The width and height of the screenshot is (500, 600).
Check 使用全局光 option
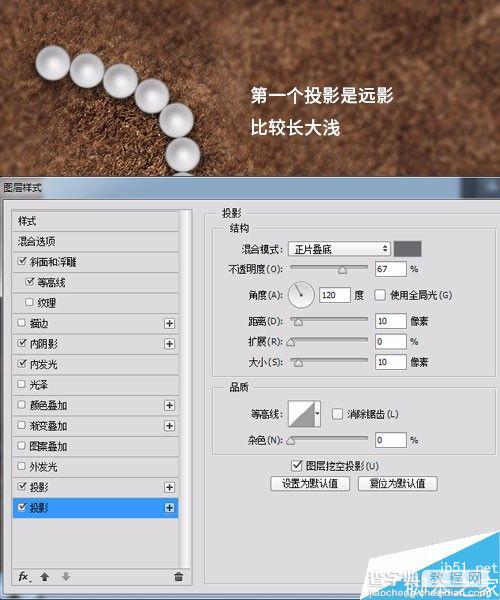coord(380,295)
